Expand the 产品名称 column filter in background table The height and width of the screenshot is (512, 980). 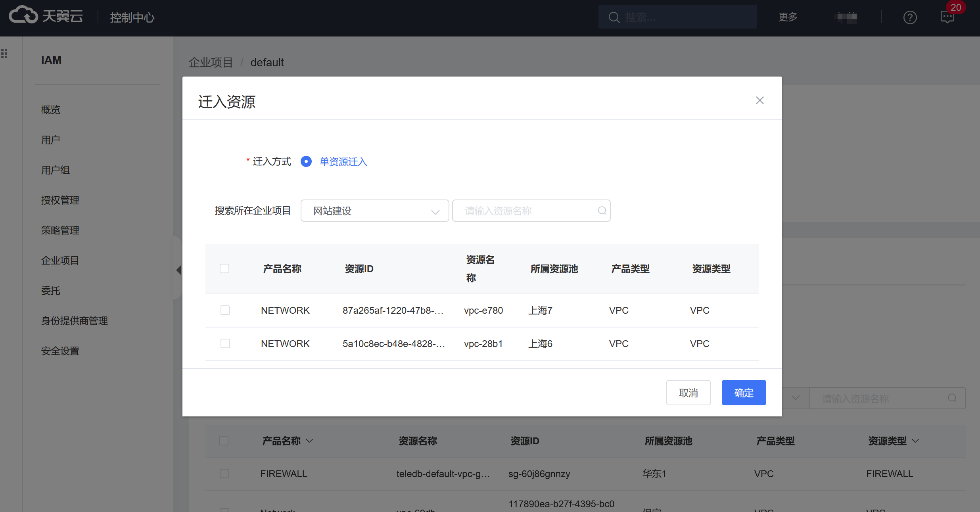point(310,441)
